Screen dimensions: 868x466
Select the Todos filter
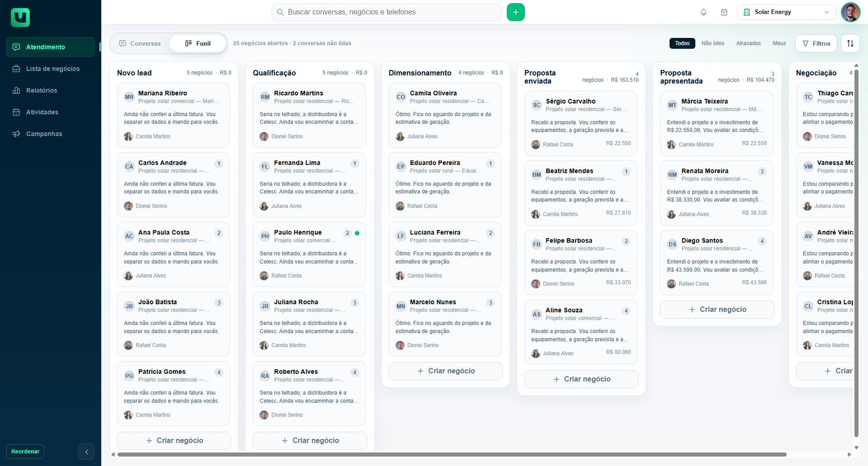point(682,43)
